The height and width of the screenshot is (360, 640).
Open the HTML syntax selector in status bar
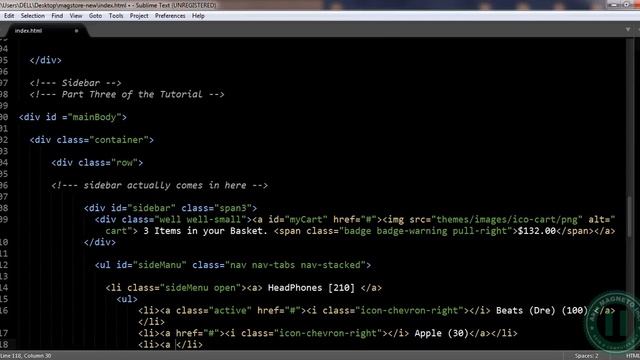tap(633, 356)
